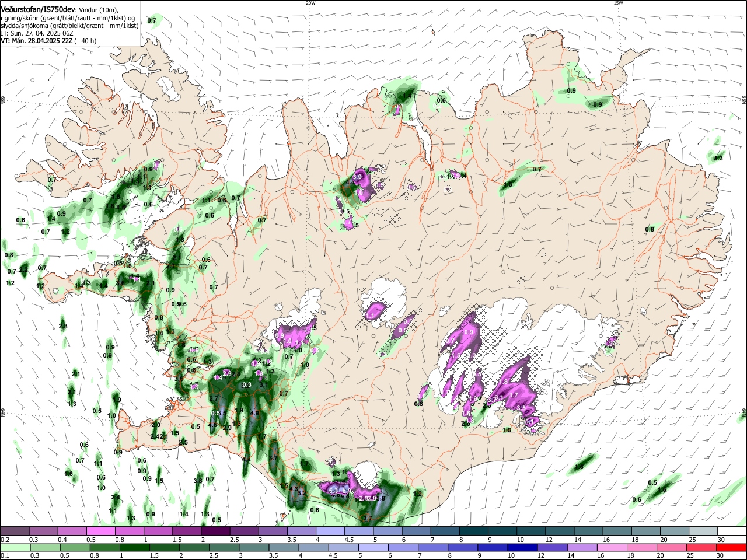Click the initialization time 'IT: Sun. 27. 04. 2025 06Z'

coord(37,33)
